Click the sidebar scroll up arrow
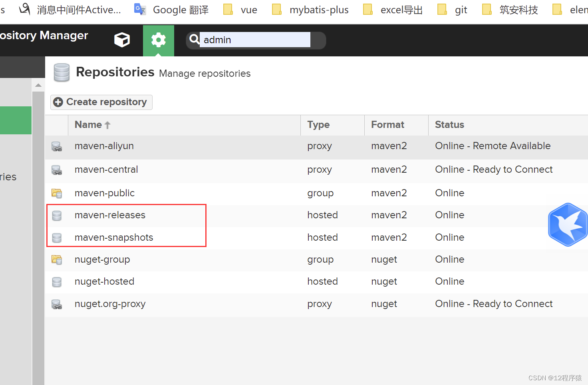The width and height of the screenshot is (588, 385). point(38,85)
